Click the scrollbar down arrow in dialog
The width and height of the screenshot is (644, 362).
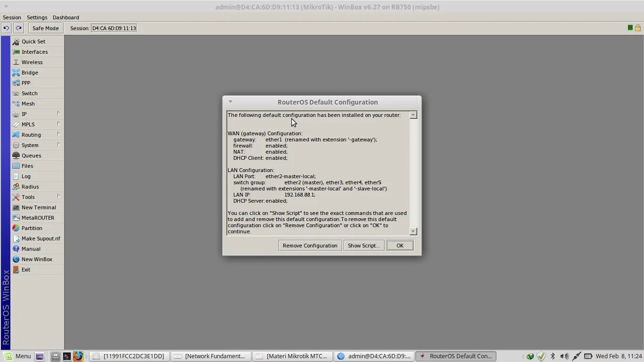pos(413,231)
